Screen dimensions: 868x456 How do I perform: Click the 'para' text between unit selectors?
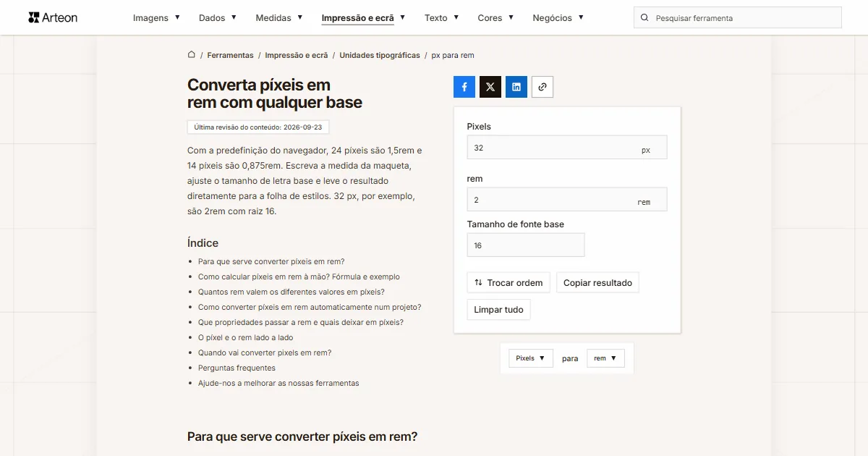tap(570, 358)
